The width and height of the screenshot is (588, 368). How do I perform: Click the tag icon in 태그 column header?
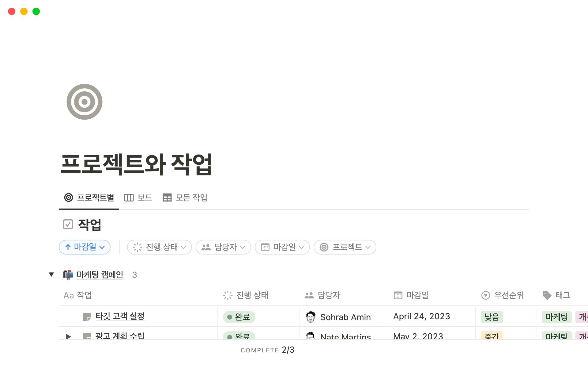pos(547,295)
